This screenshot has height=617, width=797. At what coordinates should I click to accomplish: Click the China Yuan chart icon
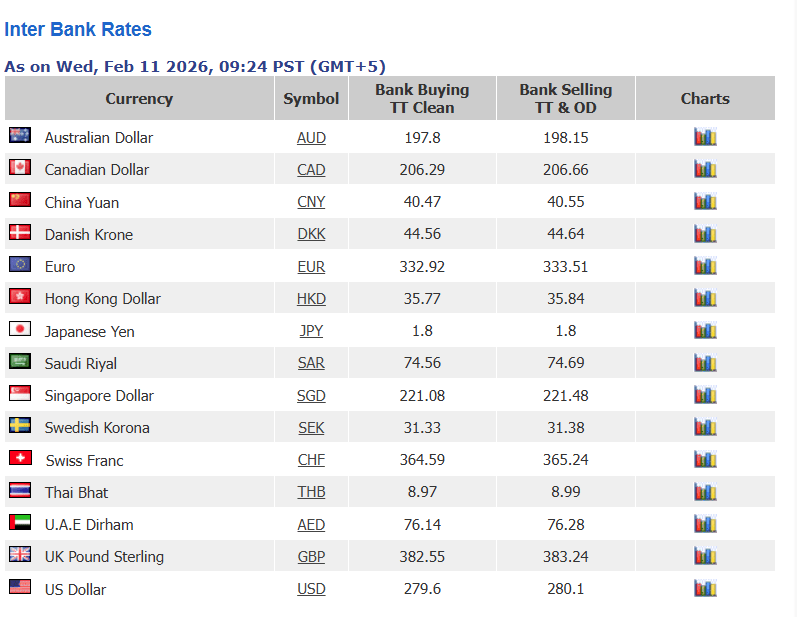coord(705,201)
